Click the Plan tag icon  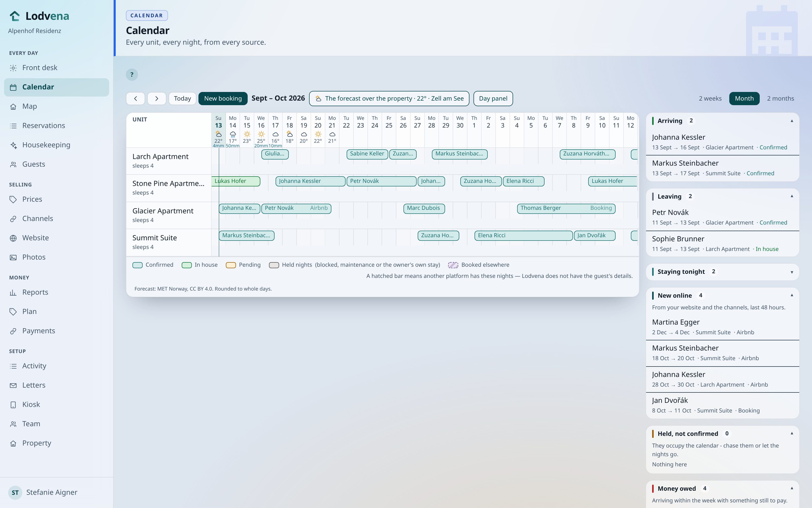point(13,312)
